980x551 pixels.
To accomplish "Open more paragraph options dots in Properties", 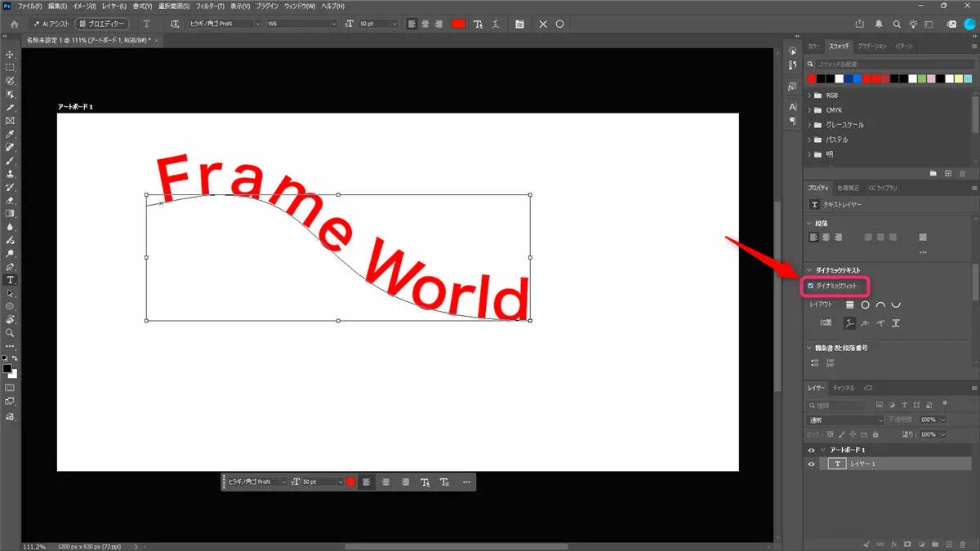I will [x=923, y=252].
